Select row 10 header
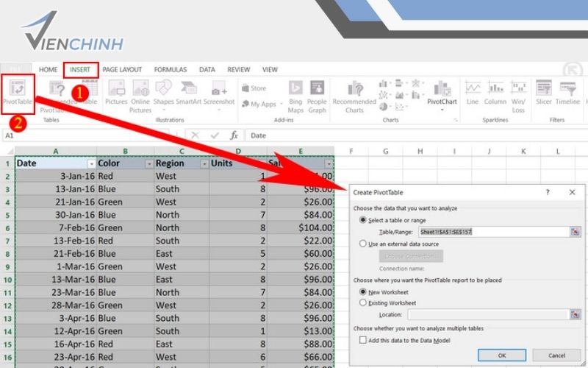Screen dimensions: 588x368 coord(7,280)
